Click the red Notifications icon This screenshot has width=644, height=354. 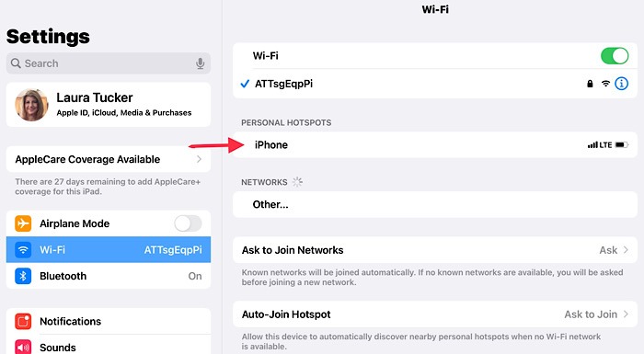click(23, 321)
